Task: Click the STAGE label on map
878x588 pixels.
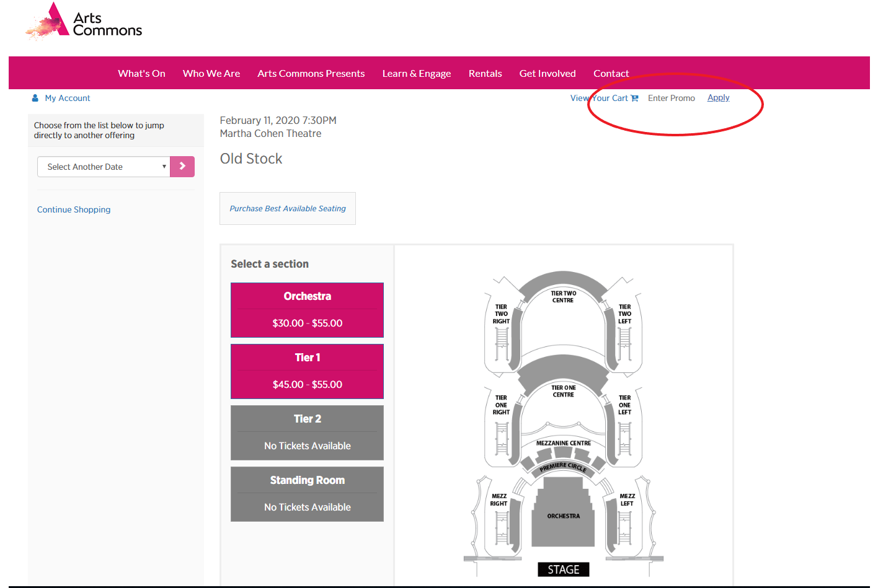Action: click(564, 569)
